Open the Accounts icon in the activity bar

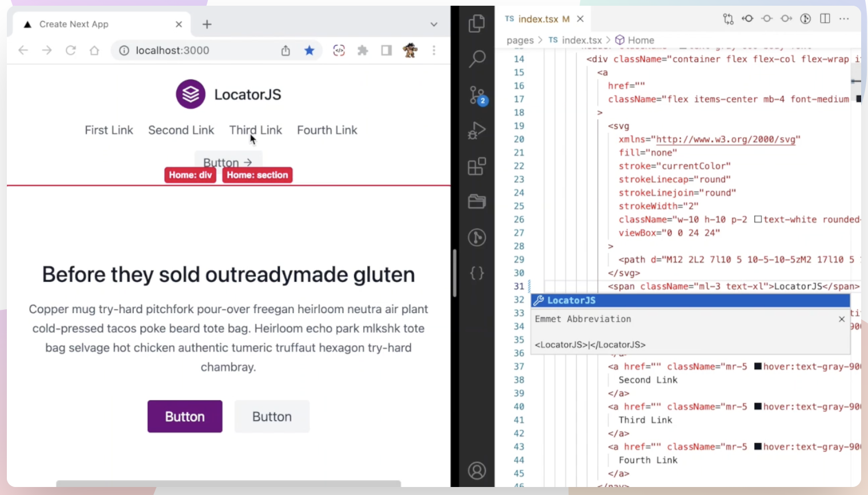coord(477,471)
